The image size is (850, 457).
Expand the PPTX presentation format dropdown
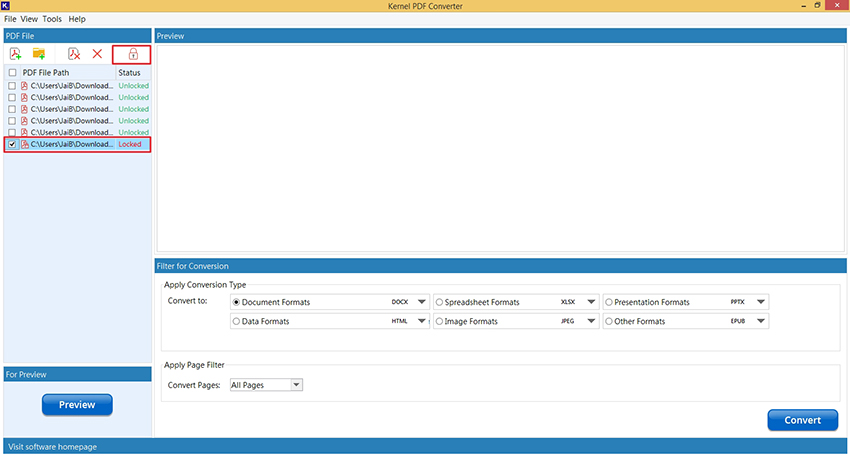(x=761, y=302)
